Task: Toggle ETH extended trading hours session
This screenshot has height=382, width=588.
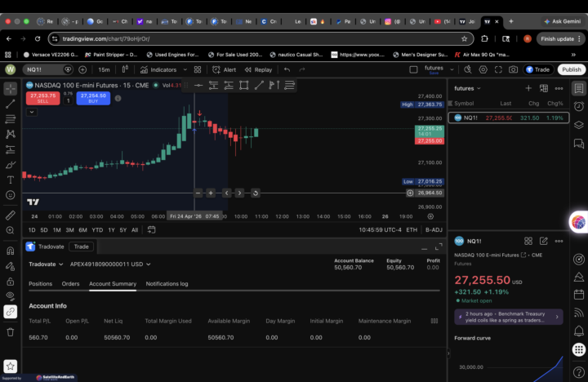Action: [x=412, y=230]
